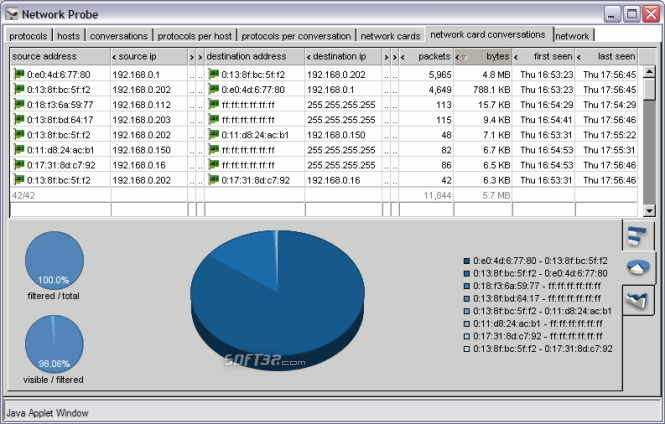This screenshot has height=424, width=665.
Task: Click source card icon in 5,965 packets row
Action: [x=19, y=74]
